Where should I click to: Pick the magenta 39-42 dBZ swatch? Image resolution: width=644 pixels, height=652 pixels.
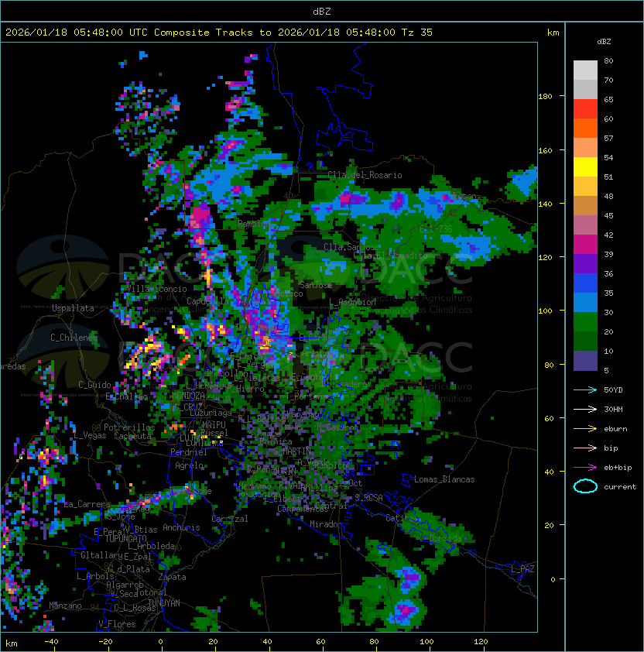click(585, 245)
